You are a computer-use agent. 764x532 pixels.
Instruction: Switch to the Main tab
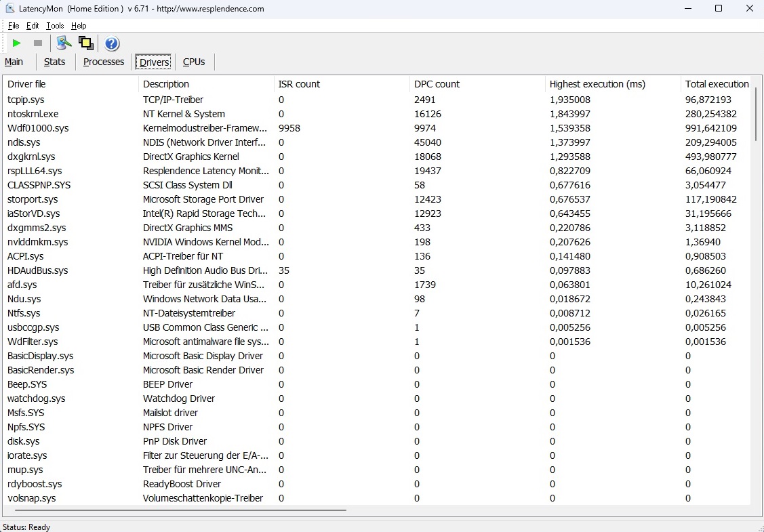[x=14, y=62]
